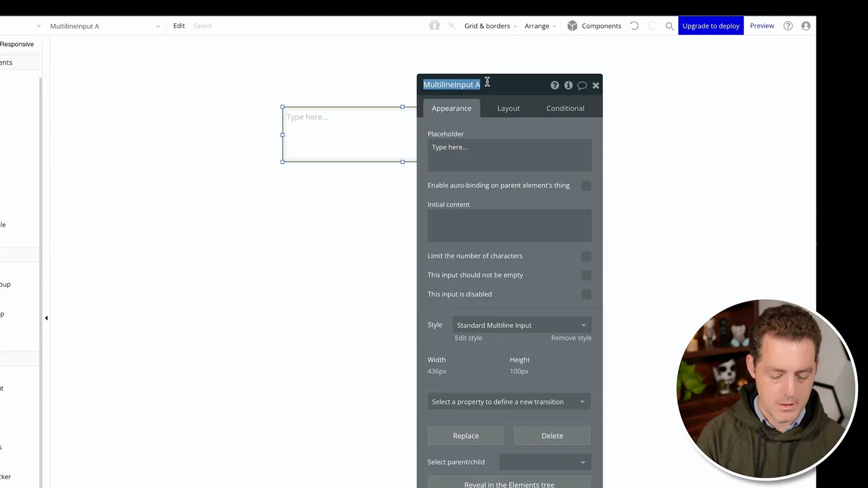Click the Initial content text field

pyautogui.click(x=509, y=226)
